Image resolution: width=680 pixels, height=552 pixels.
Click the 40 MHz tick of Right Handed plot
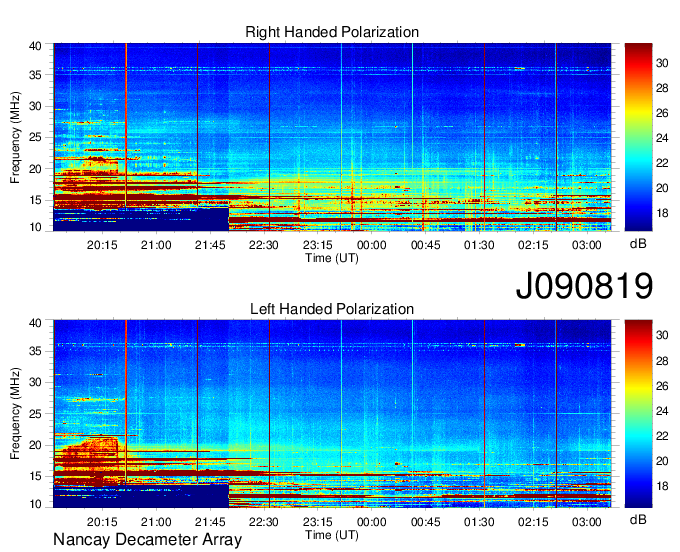(x=35, y=46)
